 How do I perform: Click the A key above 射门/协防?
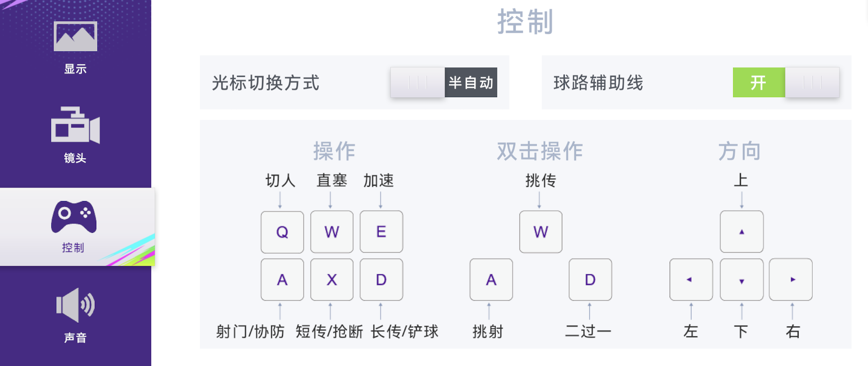282,280
